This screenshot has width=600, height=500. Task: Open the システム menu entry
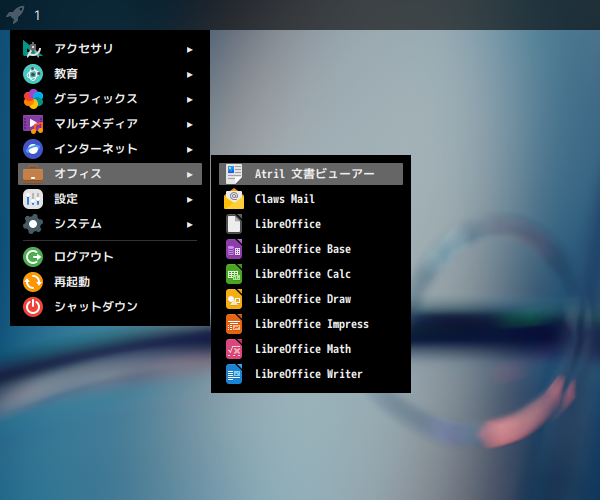[110, 224]
